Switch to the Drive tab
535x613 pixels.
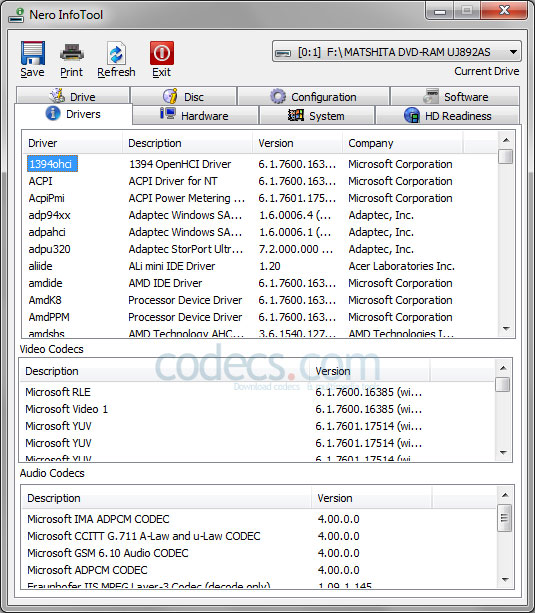[73, 96]
